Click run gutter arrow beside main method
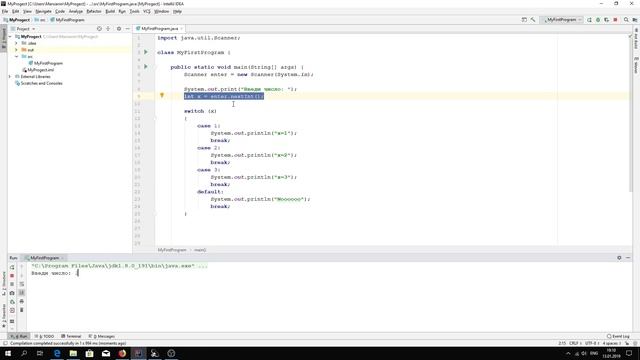Image resolution: width=640 pixels, height=360 pixels. (x=146, y=67)
